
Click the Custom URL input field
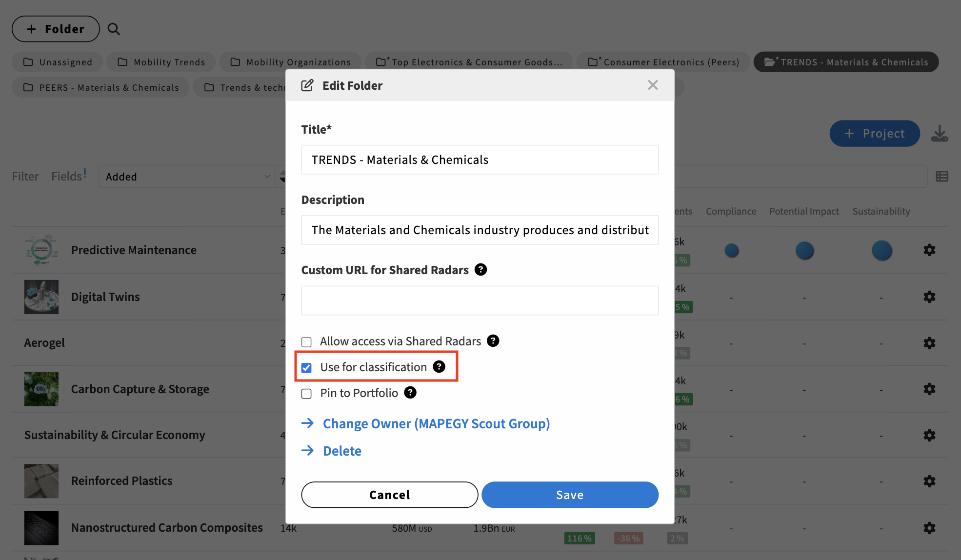click(x=480, y=300)
